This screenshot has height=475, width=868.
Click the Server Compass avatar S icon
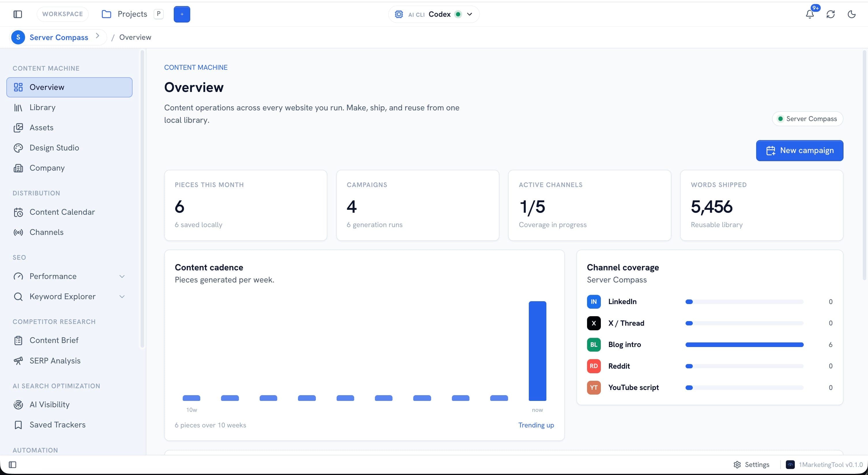click(18, 37)
